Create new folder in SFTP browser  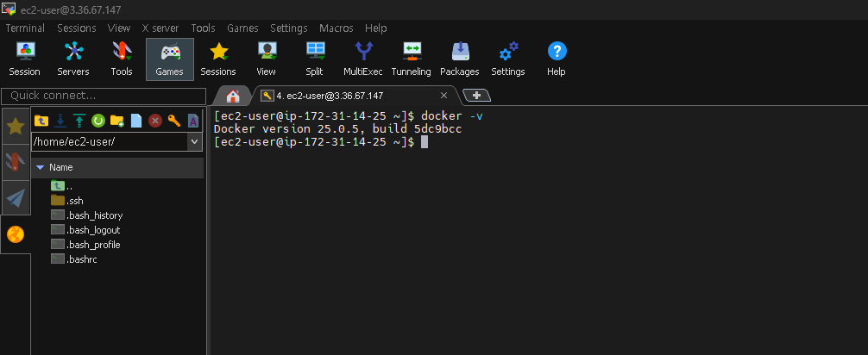pyautogui.click(x=117, y=121)
